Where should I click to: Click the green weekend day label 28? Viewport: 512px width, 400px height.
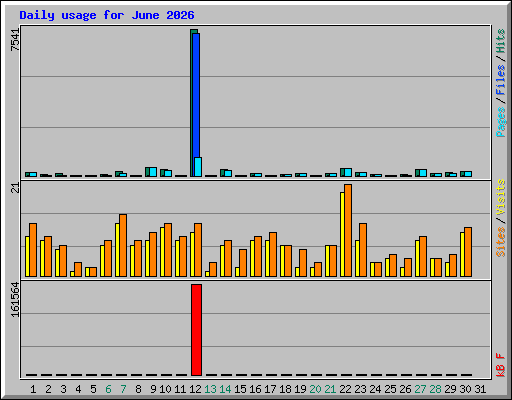435,389
